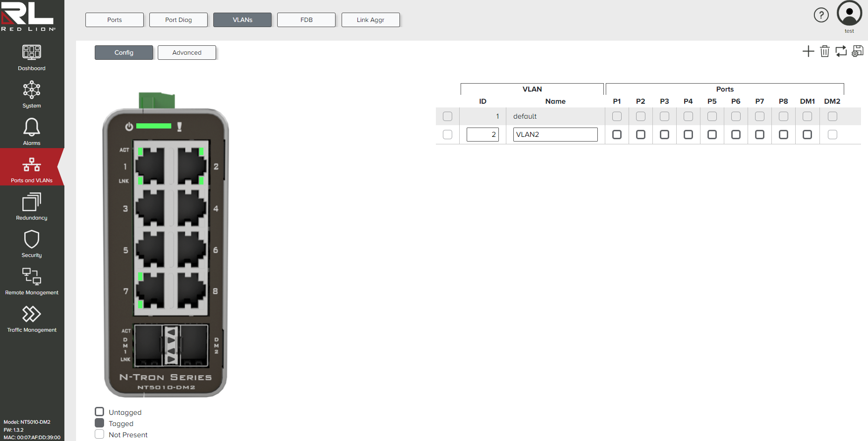This screenshot has width=868, height=441.
Task: Click the Tagged legend swatch
Action: click(x=99, y=423)
